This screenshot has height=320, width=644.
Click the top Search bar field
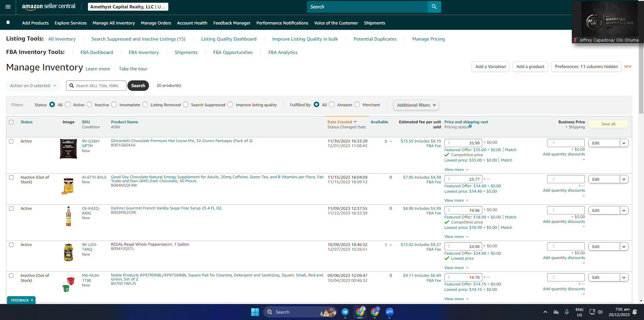tap(367, 7)
